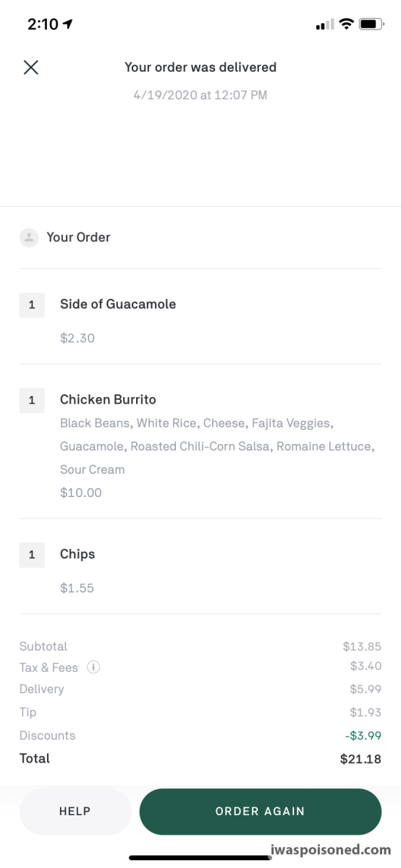This screenshot has height=868, width=401.
Task: Tap the delivery date and time text
Action: (x=200, y=95)
